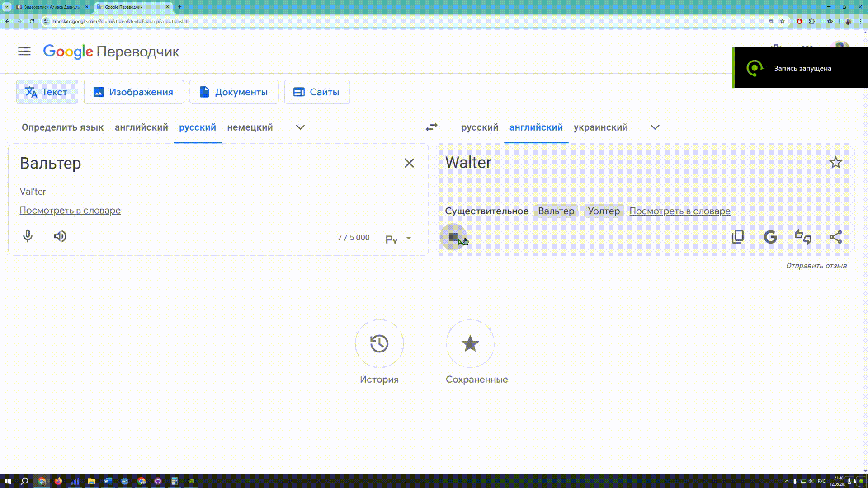Share the translation result

[x=835, y=237]
